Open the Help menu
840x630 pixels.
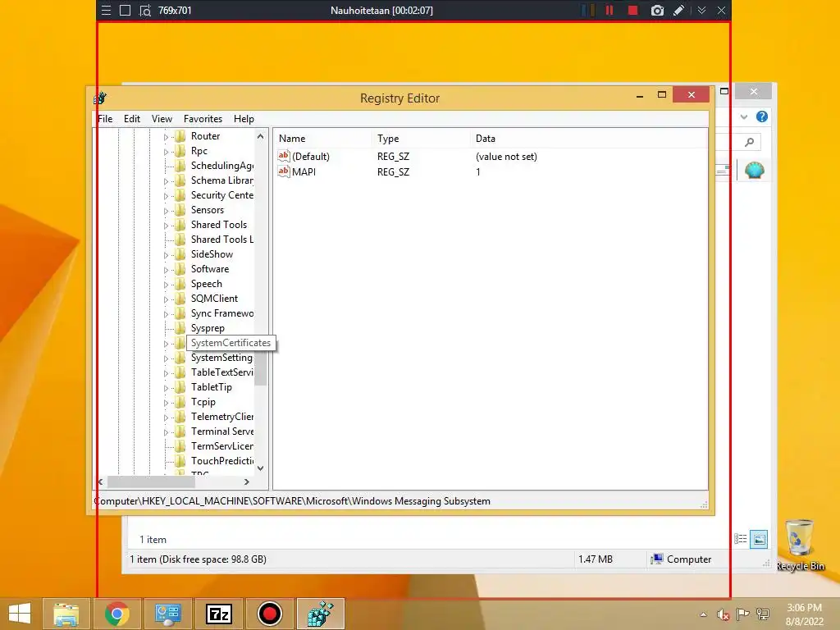click(244, 119)
